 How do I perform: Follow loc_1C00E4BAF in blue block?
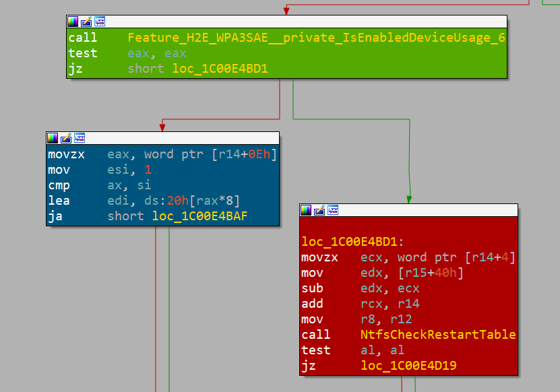tap(200, 216)
